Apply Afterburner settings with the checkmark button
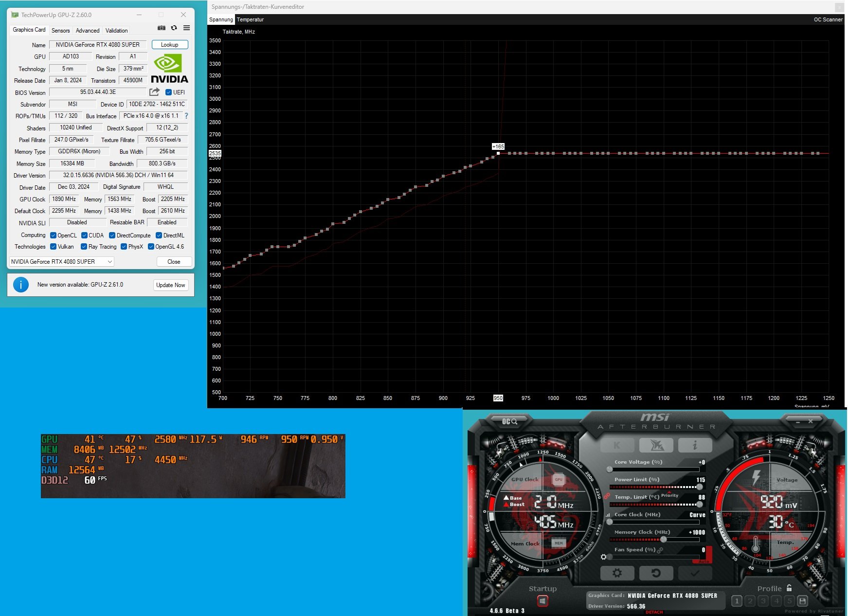848x616 pixels. pyautogui.click(x=695, y=573)
